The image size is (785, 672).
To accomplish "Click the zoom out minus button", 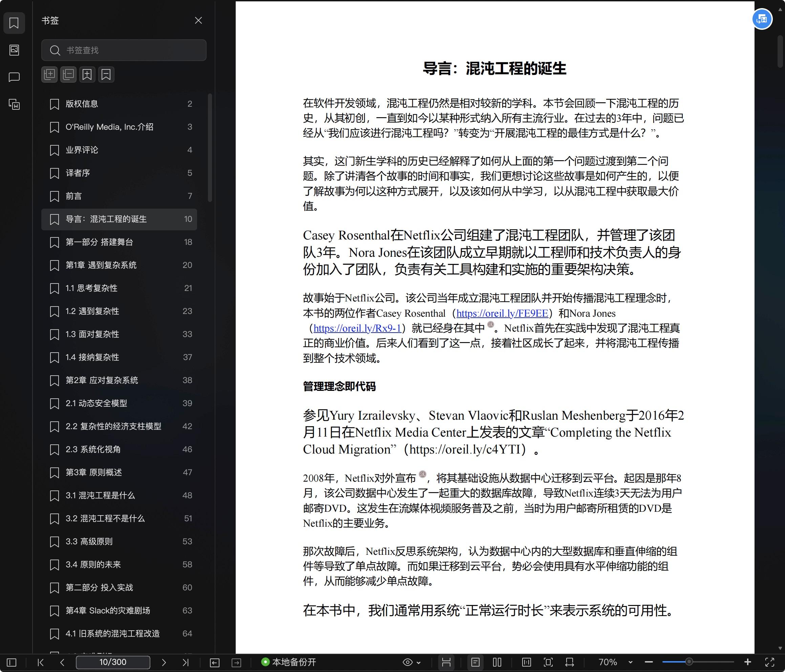I will point(649,662).
